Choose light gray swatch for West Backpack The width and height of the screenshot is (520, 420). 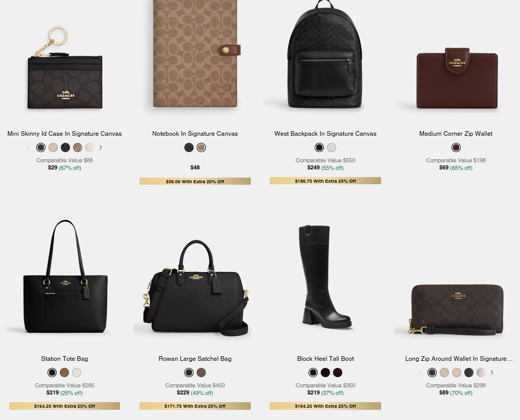coord(332,147)
